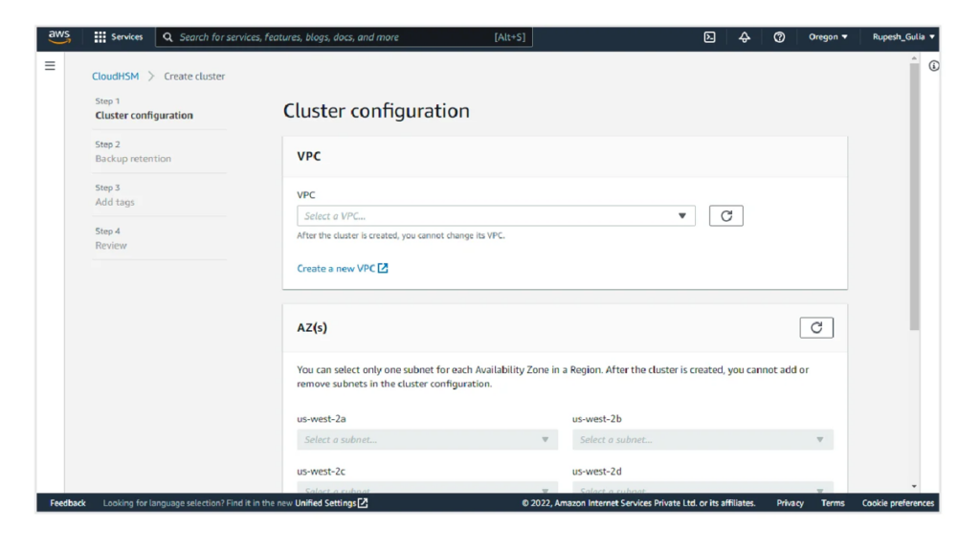Screen dimensions: 980x552
Task: Refresh the AZ(s) subnet section
Action: click(x=815, y=327)
